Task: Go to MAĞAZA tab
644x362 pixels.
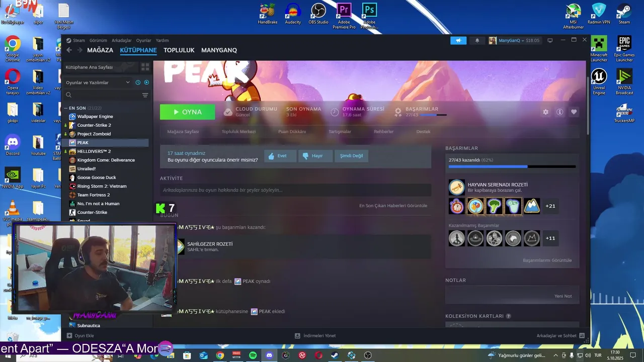Action: [100, 50]
